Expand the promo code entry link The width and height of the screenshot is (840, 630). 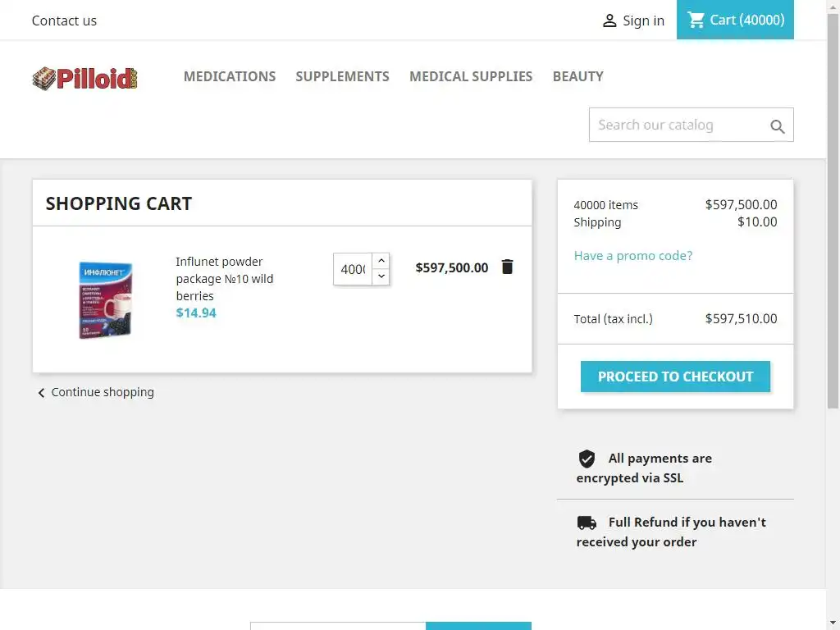click(632, 256)
